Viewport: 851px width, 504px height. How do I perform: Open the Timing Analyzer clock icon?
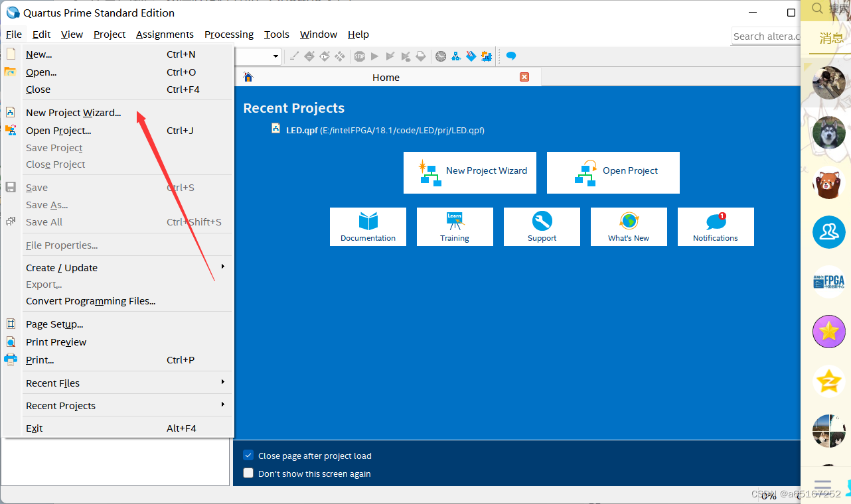[x=441, y=56]
